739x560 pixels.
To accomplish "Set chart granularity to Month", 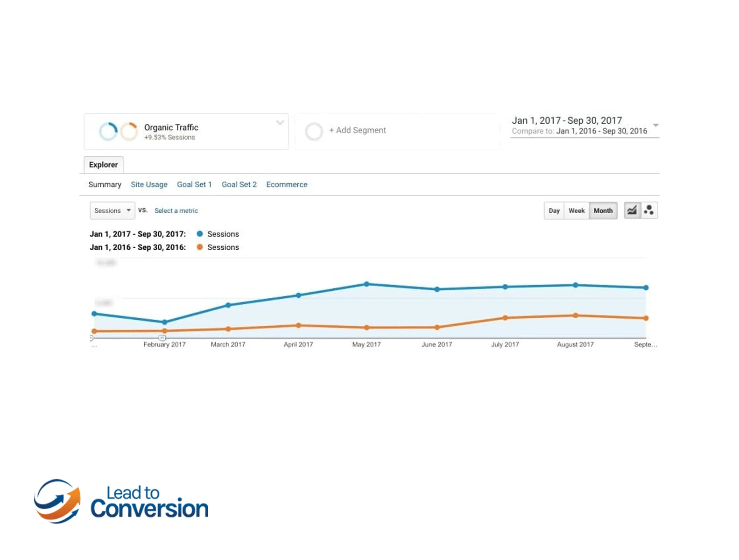I will click(603, 210).
